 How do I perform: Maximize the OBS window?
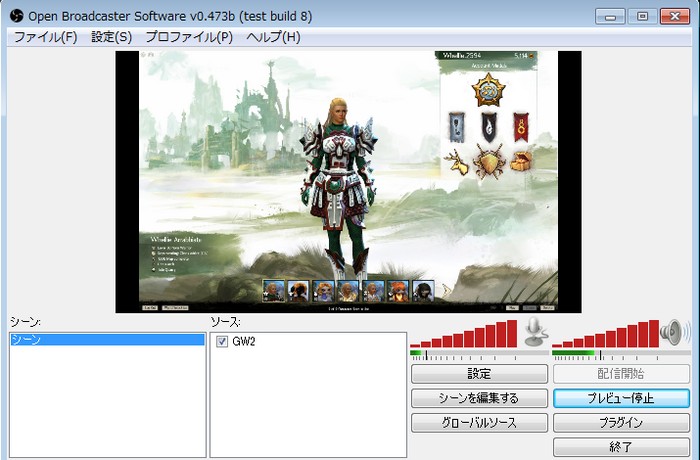(x=642, y=17)
